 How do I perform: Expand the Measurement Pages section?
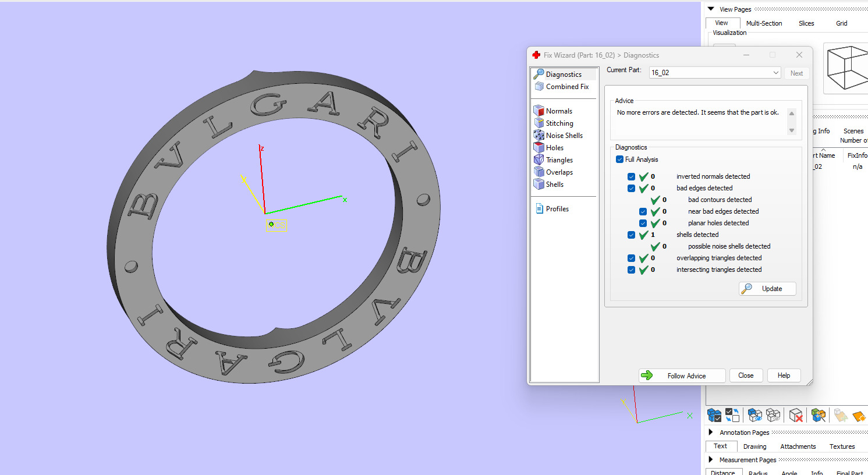coord(711,459)
